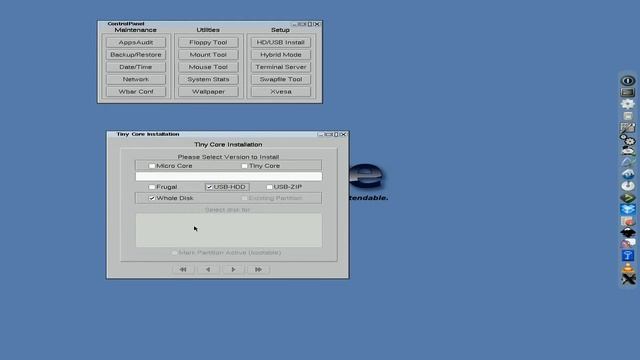Image resolution: width=640 pixels, height=360 pixels.
Task: Close the ControlPanel window
Action: click(317, 24)
